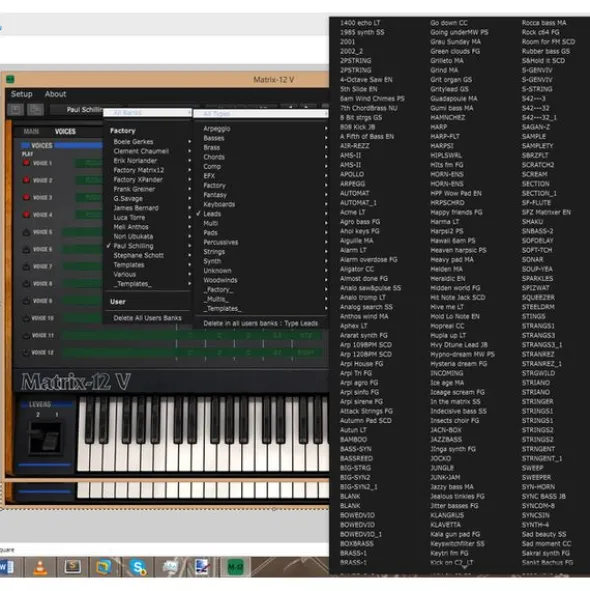Load the 'Sad beauty SS' preset
Viewport: 590px width, 591px height.
pyautogui.click(x=544, y=534)
